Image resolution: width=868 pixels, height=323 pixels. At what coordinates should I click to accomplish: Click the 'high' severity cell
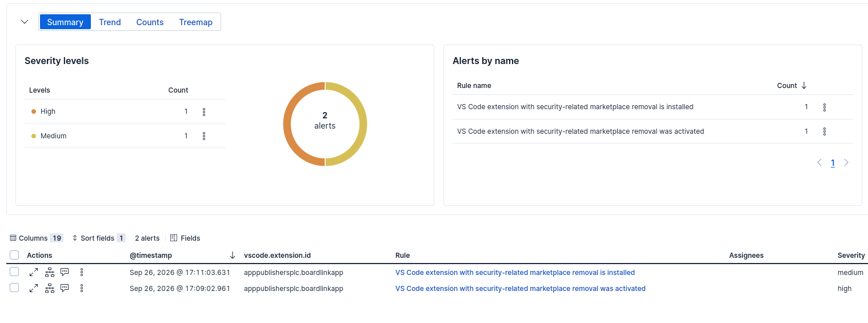[845, 289]
